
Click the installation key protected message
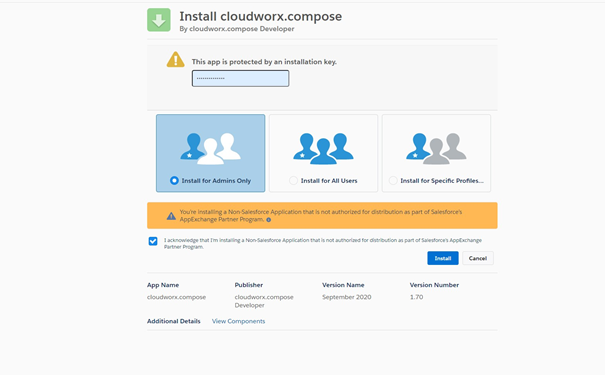[x=264, y=62]
